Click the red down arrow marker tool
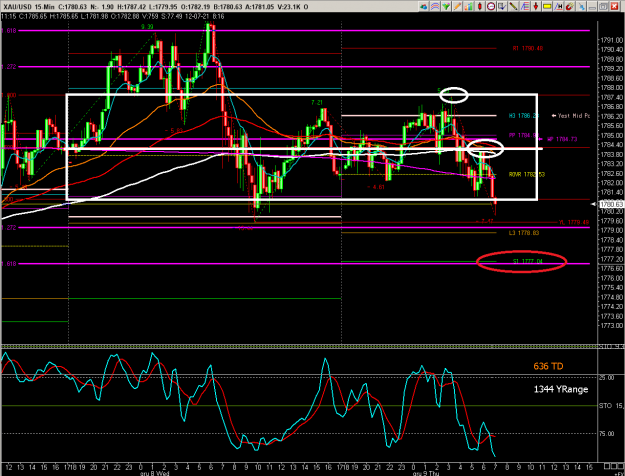This screenshot has height=476, width=625. click(536, 6)
